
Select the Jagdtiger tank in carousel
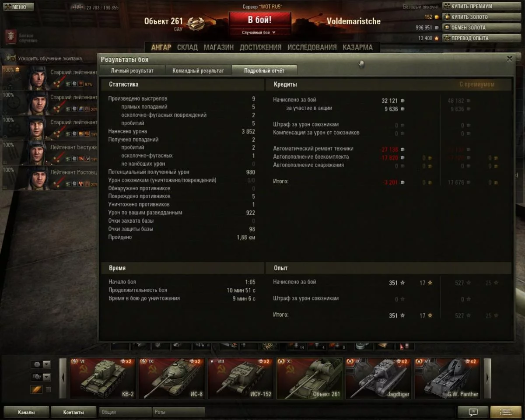tap(378, 378)
